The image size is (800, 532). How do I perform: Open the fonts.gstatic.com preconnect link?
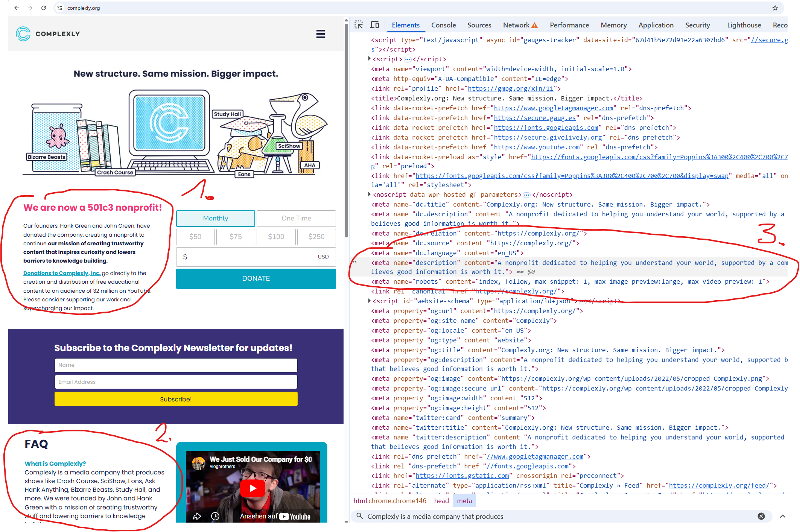point(462,476)
